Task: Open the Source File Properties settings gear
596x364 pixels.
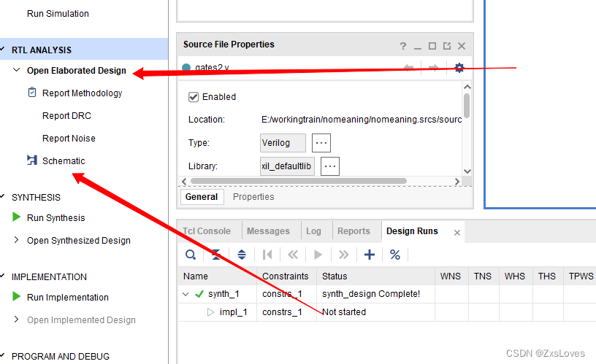Action: click(459, 68)
